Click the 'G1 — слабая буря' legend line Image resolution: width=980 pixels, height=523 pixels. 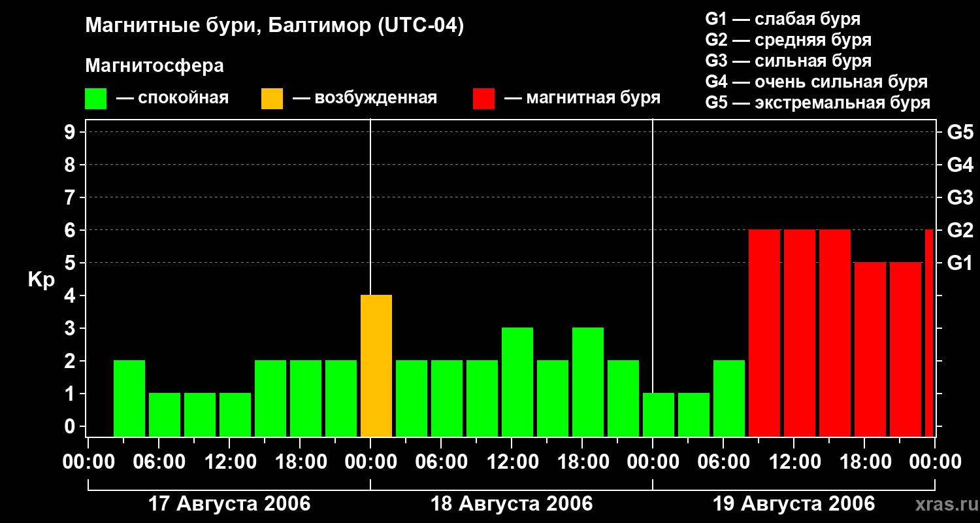coord(783,19)
